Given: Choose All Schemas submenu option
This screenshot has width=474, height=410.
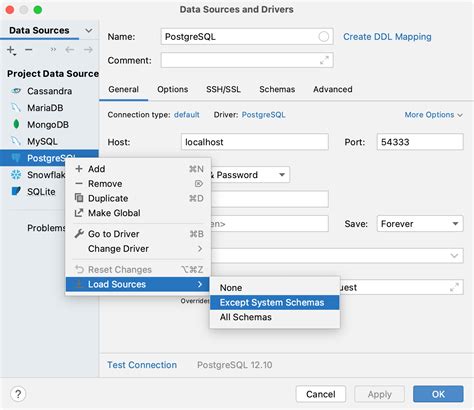Looking at the screenshot, I should pyautogui.click(x=275, y=317).
